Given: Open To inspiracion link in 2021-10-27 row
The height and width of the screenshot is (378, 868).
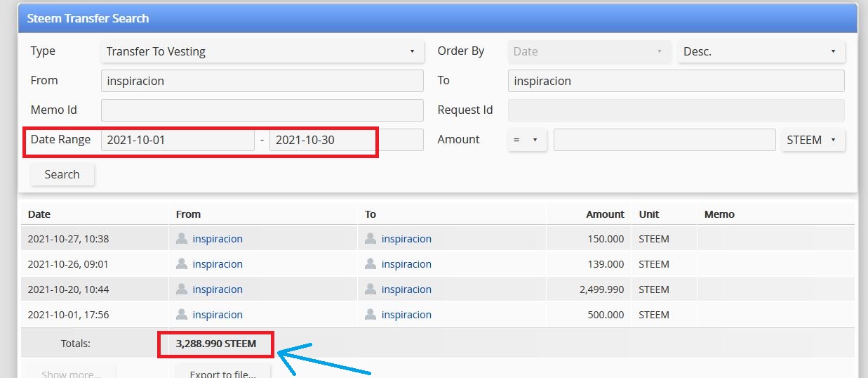Looking at the screenshot, I should (406, 239).
